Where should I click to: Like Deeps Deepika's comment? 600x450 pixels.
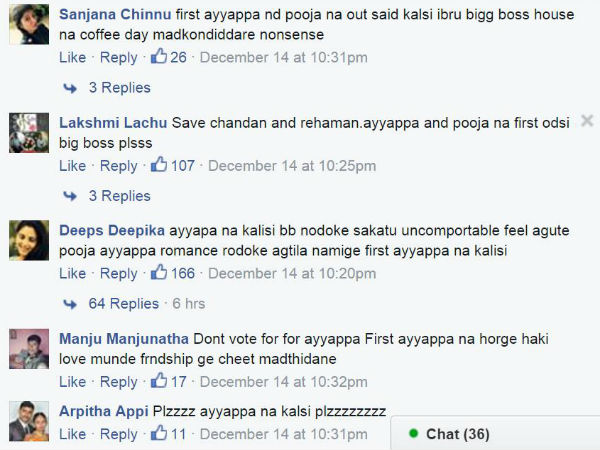pyautogui.click(x=72, y=274)
